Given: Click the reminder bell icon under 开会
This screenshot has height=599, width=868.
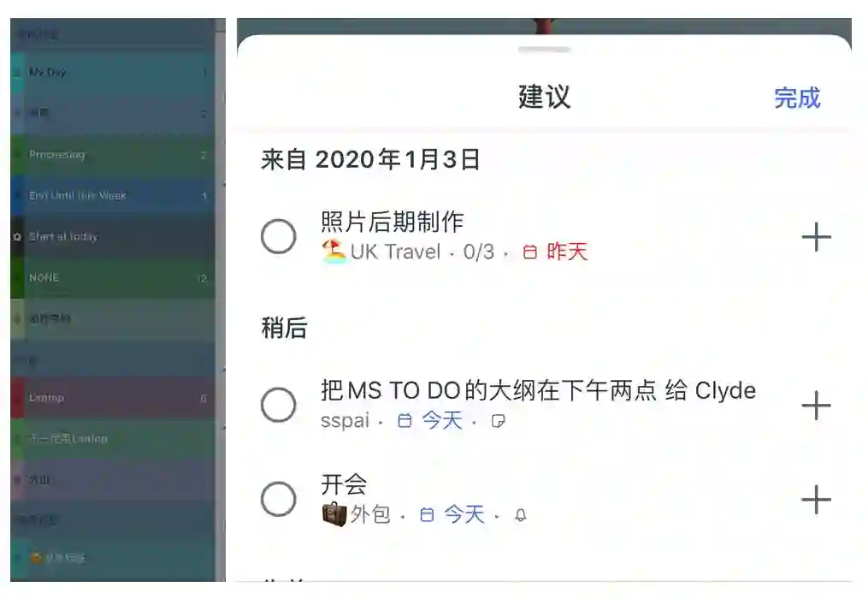Looking at the screenshot, I should pos(520,515).
